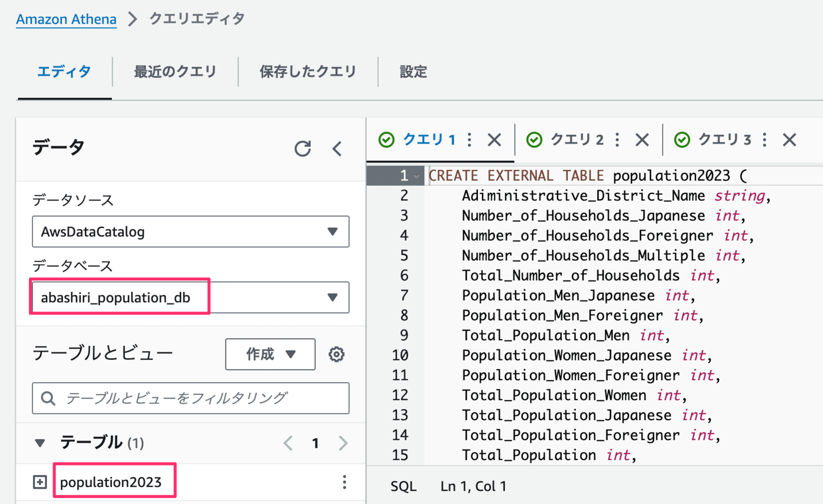This screenshot has height=504, width=823.
Task: Select the クエリ 2 editor tab
Action: [577, 140]
